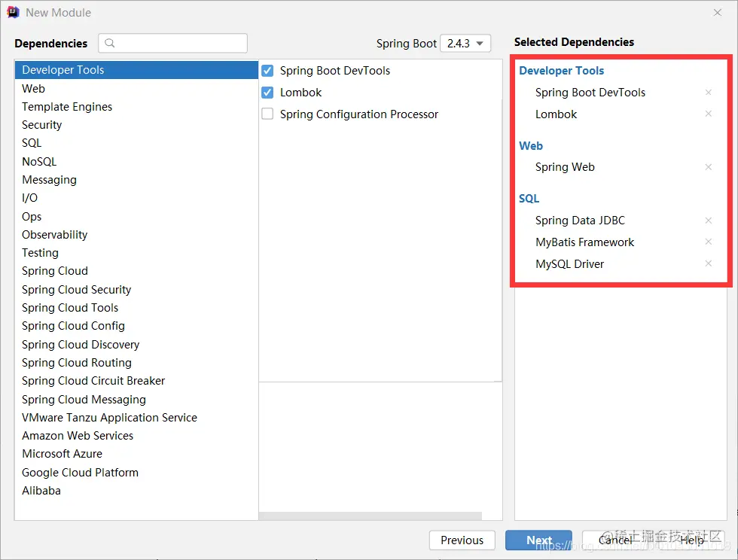The height and width of the screenshot is (560, 738).
Task: Select Spring Cloud Config category
Action: click(x=136, y=326)
